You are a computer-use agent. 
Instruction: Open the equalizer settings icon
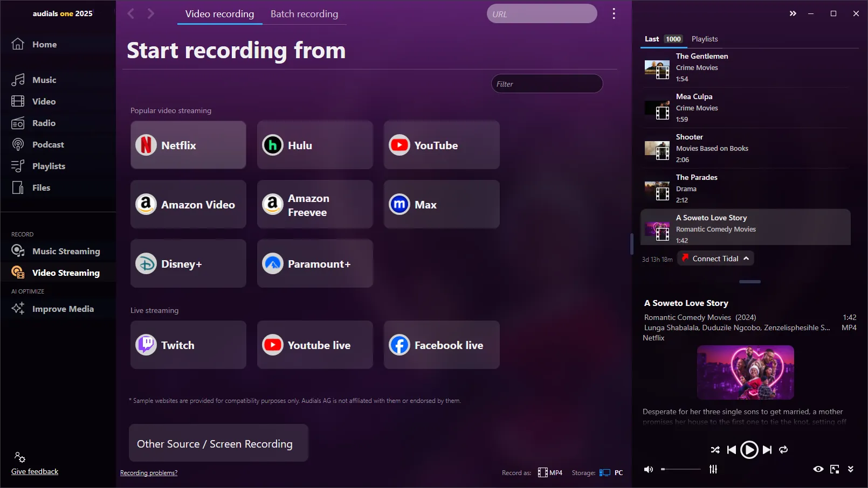click(713, 469)
